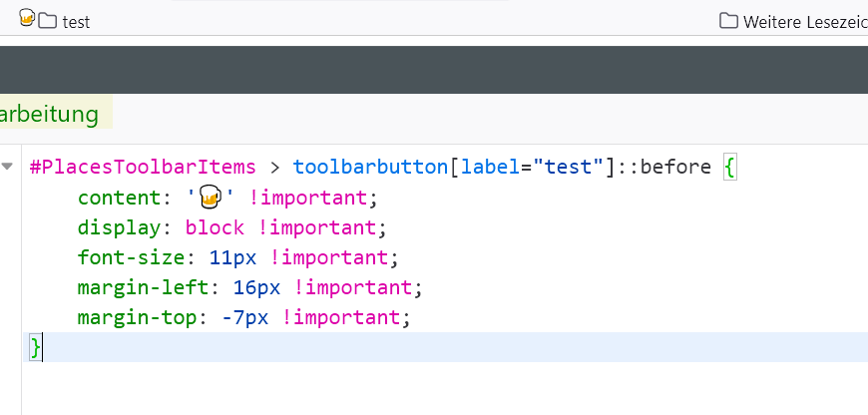Open the Weitere Lesezeichen bookmarks label
The height and width of the screenshot is (415, 868).
[x=805, y=21]
